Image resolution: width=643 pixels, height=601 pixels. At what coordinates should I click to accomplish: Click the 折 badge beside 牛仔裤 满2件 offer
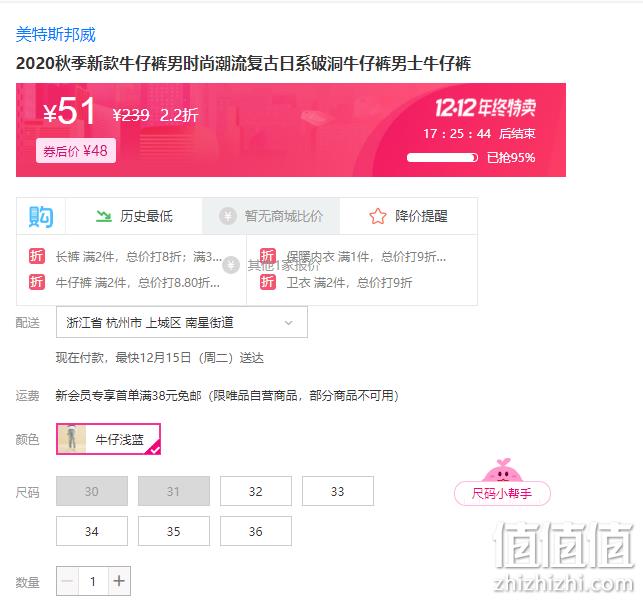(36, 282)
